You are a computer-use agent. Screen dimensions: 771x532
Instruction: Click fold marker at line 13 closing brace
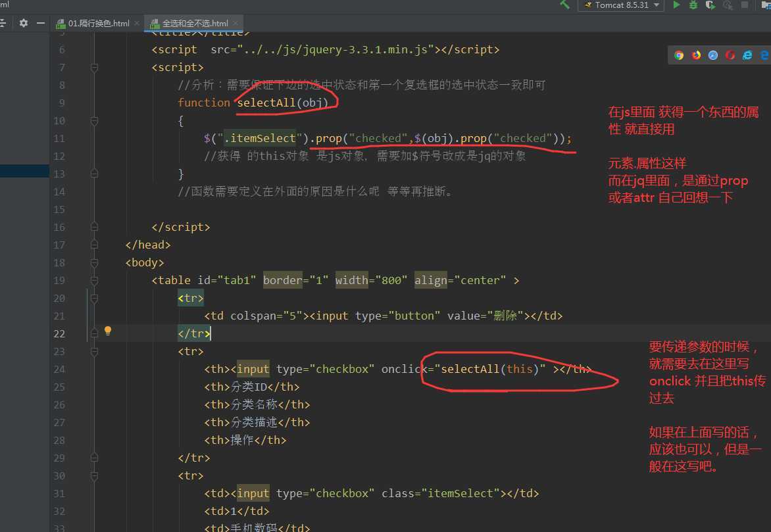point(95,174)
